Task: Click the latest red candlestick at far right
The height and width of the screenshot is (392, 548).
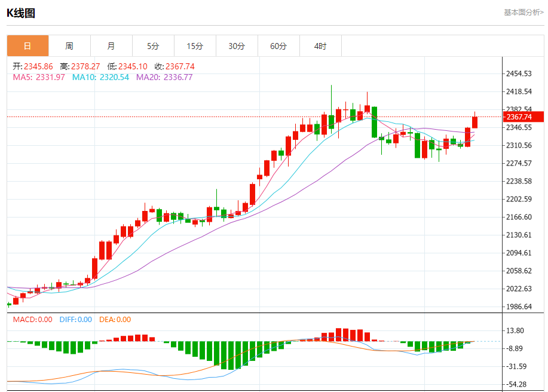Action: [474, 122]
